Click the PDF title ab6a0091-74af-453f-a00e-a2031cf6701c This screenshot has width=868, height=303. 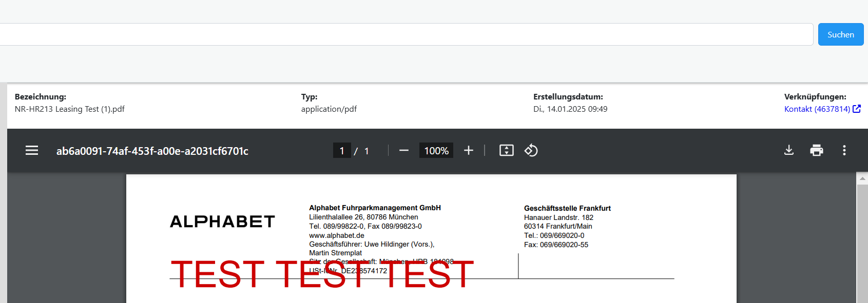(x=152, y=151)
